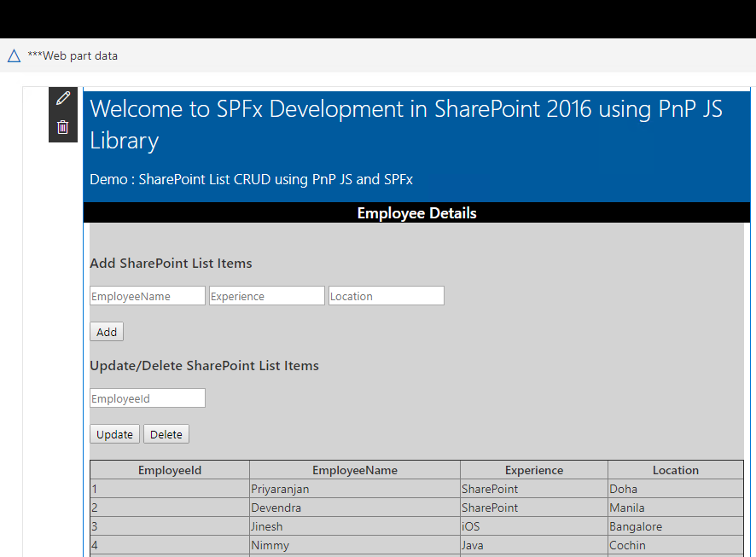Click the delete web part trash icon
Screen dimensions: 756x557
[62, 127]
